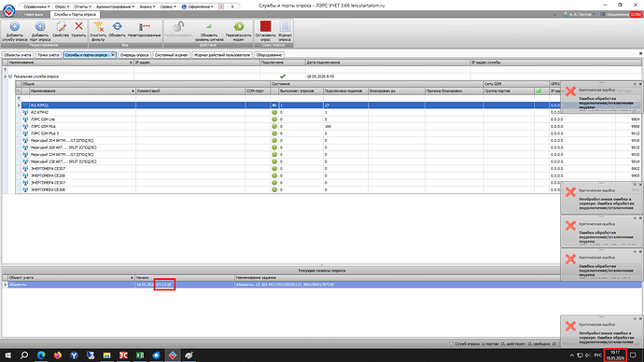Open the Опрос menu

coord(62,7)
